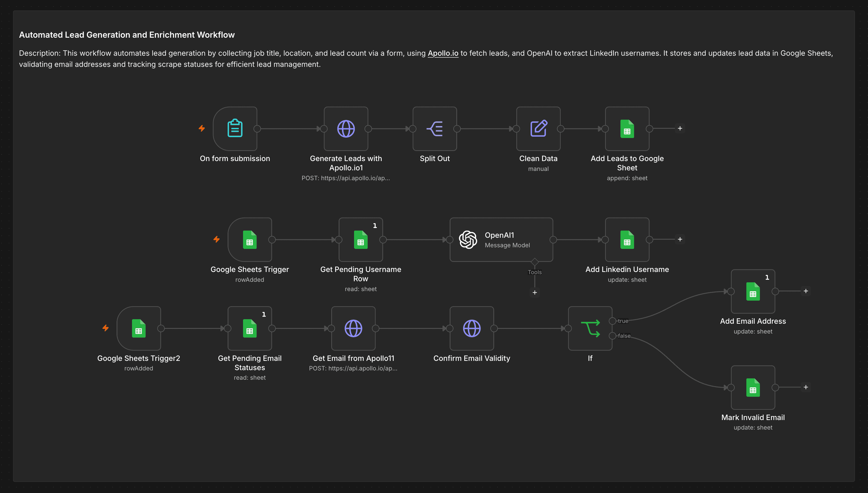Screen dimensions: 868x493
Task: Add node after Add Email Address
Action: tap(806, 291)
